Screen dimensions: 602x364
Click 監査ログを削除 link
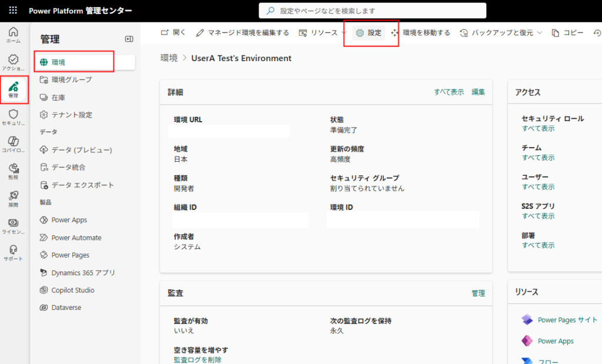198,359
